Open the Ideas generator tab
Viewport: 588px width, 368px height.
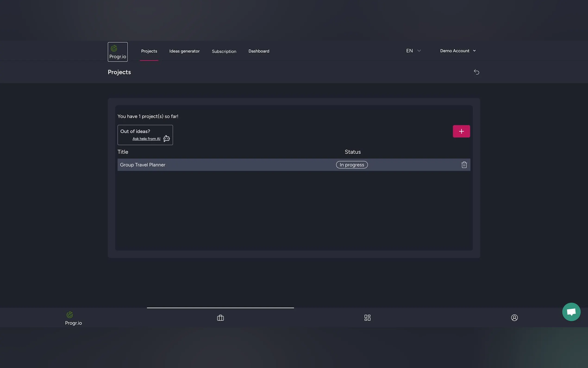pos(184,51)
